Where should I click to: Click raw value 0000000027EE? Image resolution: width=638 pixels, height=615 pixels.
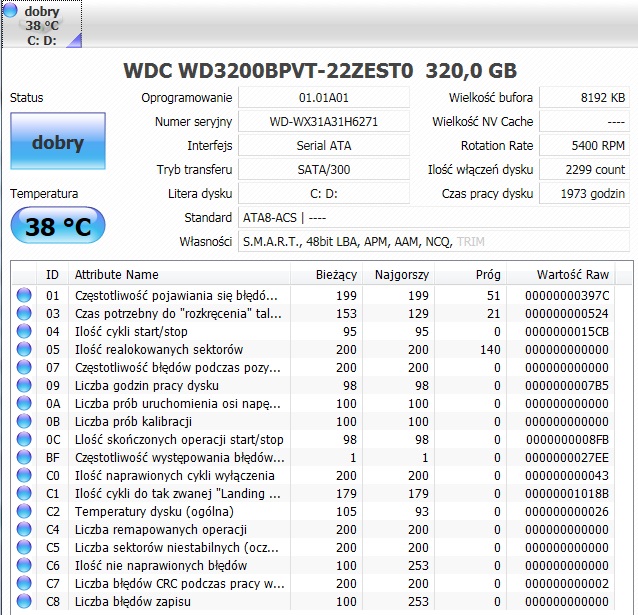[x=567, y=457]
